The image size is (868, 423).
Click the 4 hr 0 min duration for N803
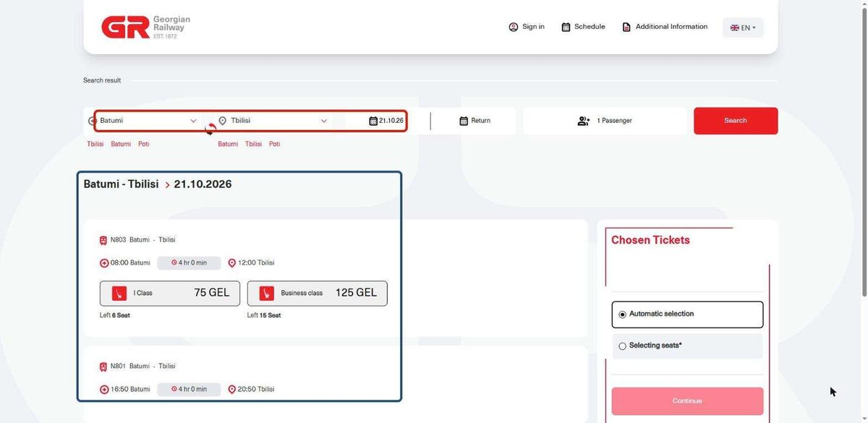click(x=189, y=263)
